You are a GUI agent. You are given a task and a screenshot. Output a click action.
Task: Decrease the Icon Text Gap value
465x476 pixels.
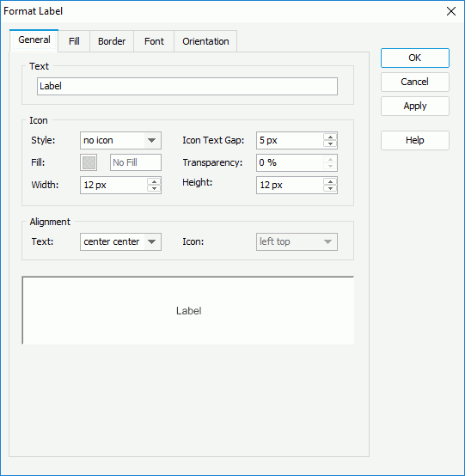pos(330,143)
